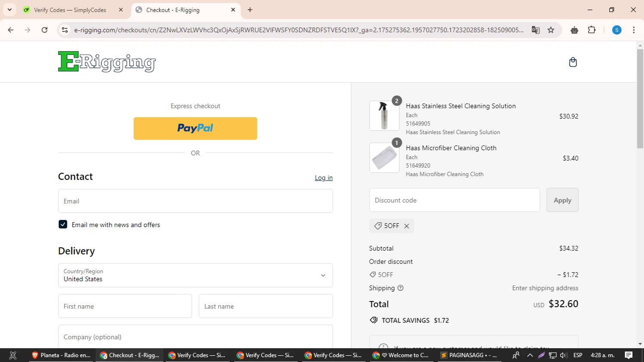The height and width of the screenshot is (362, 644).
Task: Focus the Email input field
Action: point(195,201)
